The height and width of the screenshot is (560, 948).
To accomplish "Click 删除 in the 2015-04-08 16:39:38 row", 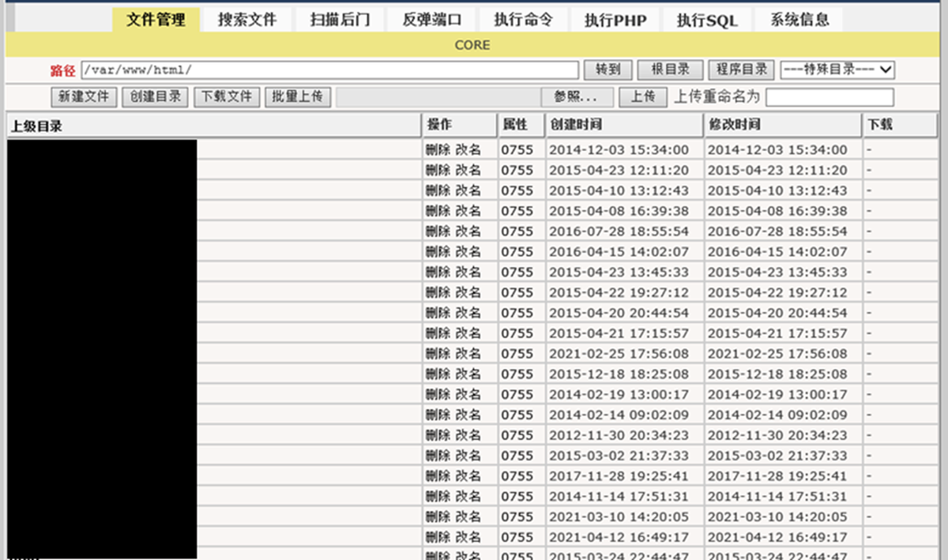I will pyautogui.click(x=438, y=211).
